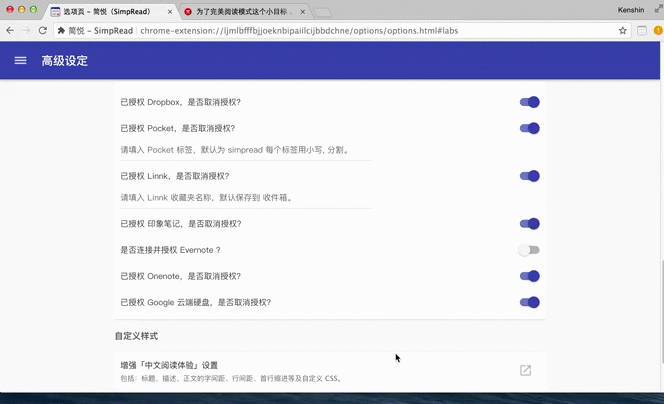The height and width of the screenshot is (404, 664).
Task: Click the 包括：标题、描述 description text
Action: click(231, 378)
